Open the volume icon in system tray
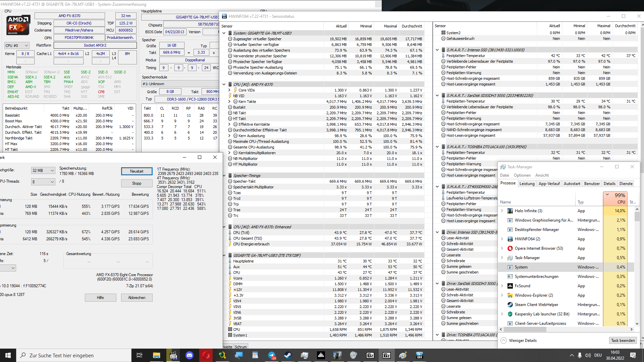 (588, 355)
